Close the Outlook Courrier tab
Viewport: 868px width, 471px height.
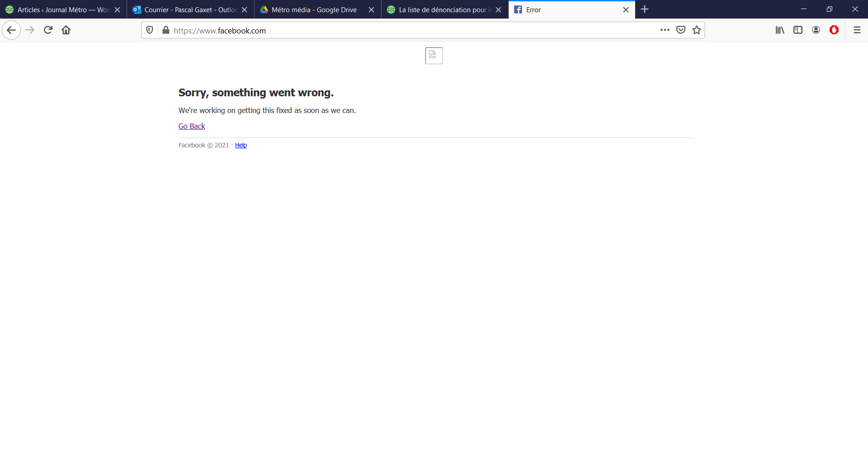[244, 9]
